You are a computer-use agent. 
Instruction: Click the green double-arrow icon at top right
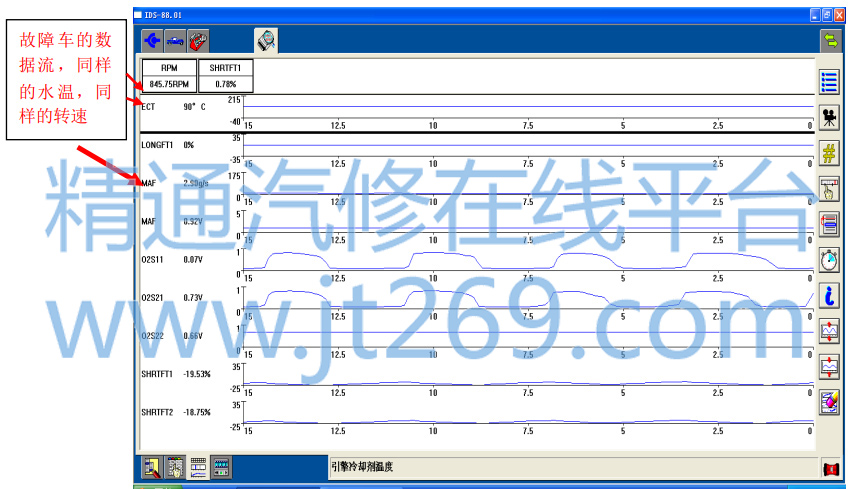click(x=829, y=40)
